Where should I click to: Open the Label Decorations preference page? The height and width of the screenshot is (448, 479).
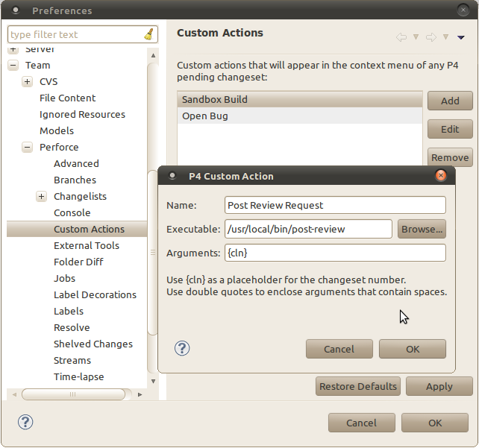tap(95, 294)
